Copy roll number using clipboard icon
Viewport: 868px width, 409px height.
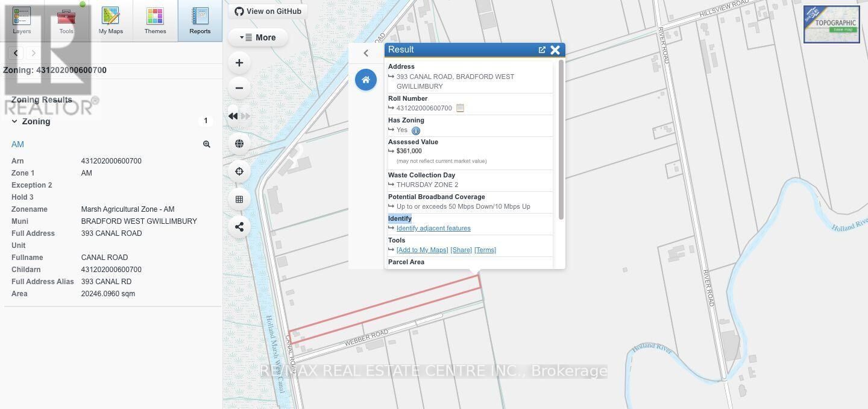(460, 108)
